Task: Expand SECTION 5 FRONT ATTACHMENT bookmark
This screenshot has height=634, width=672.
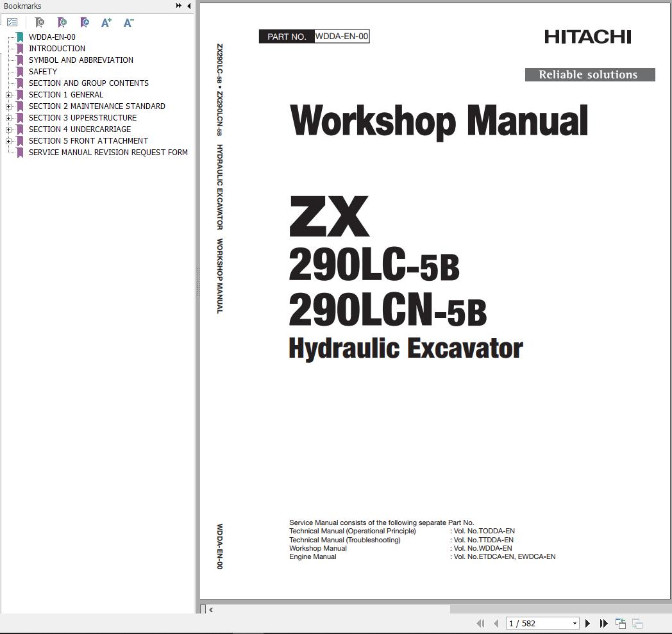Action: click(8, 141)
